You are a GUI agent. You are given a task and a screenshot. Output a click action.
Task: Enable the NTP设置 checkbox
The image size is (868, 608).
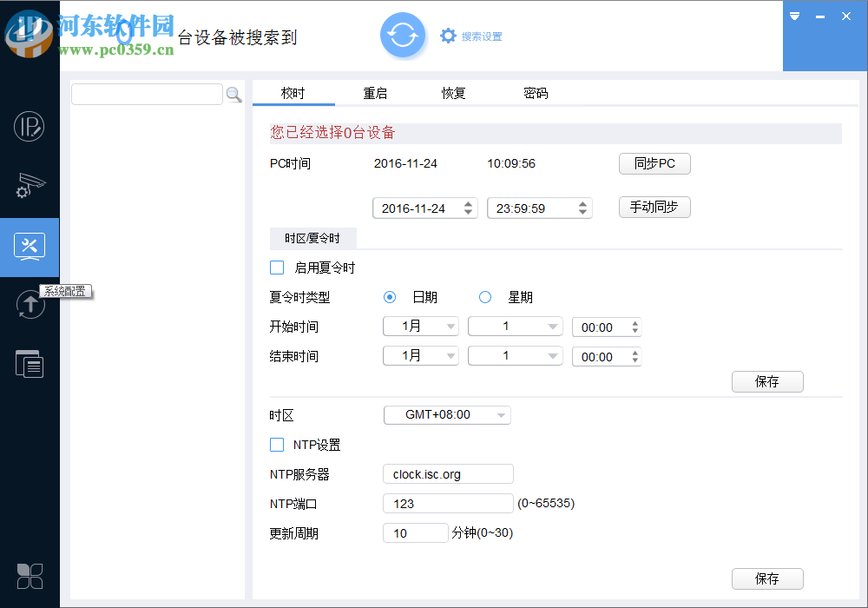click(x=277, y=444)
